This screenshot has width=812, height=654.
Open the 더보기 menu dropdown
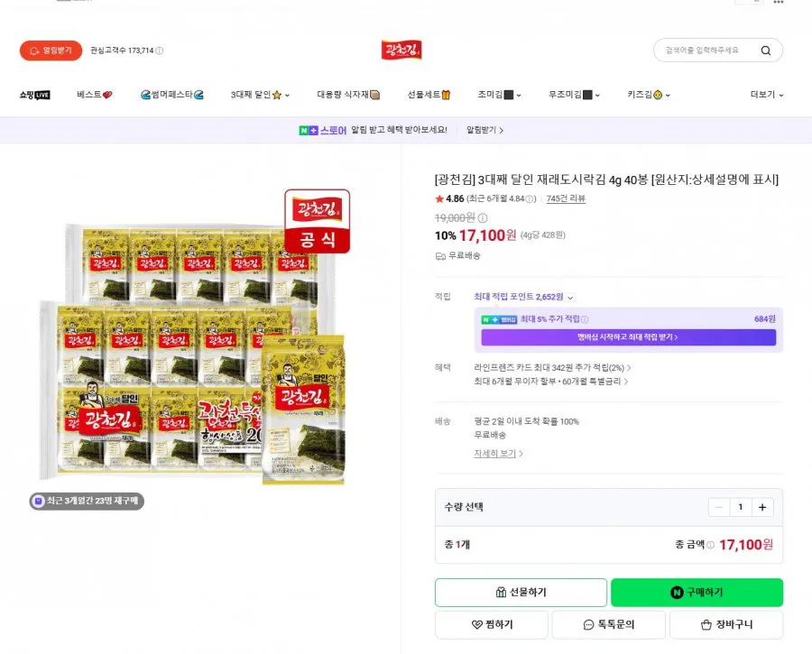pos(766,95)
